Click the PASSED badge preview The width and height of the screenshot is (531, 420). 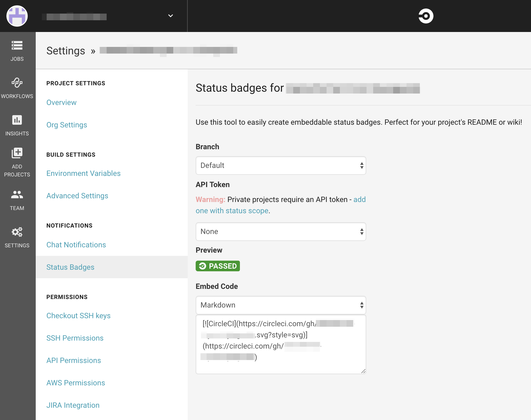point(218,266)
